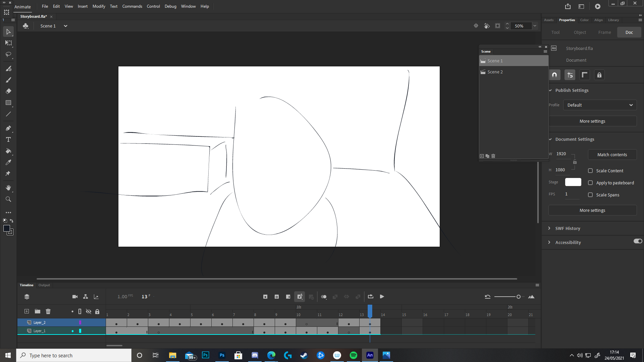Select the Eraser tool
The width and height of the screenshot is (644, 362).
8,91
